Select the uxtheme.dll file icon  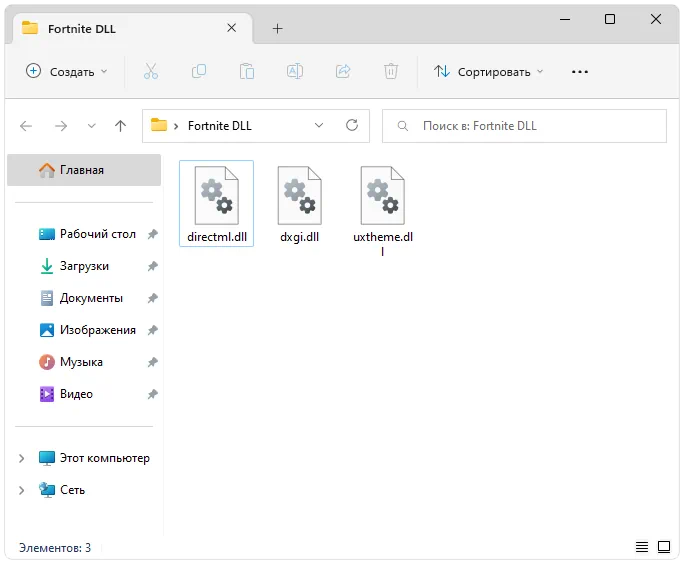coord(383,195)
